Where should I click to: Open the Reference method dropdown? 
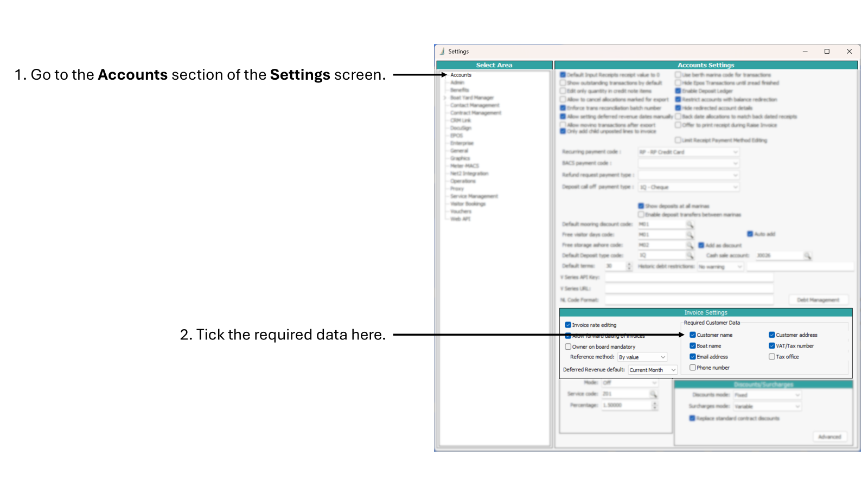click(x=642, y=357)
